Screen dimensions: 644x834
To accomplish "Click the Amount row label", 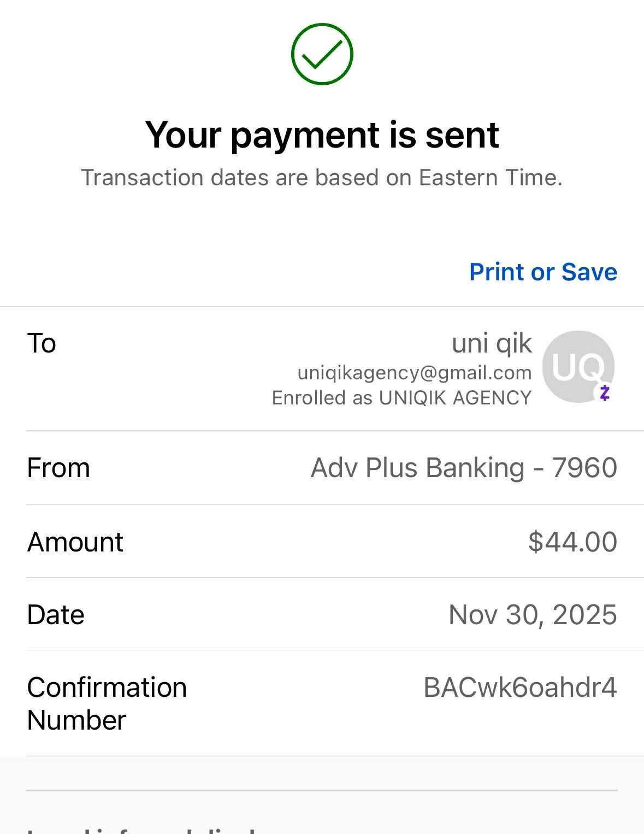I will click(75, 542).
